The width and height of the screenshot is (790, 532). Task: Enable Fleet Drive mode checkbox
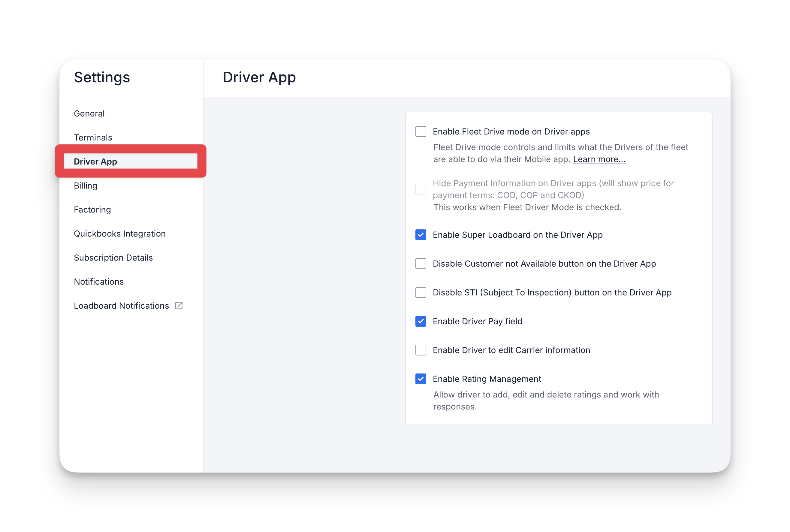tap(421, 131)
